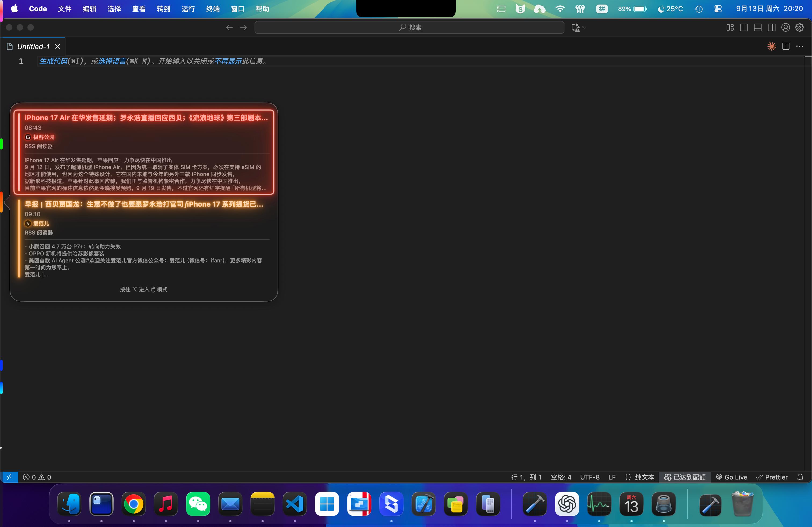Open the Copilot chat icon near search
812x527 pixels.
[576, 28]
